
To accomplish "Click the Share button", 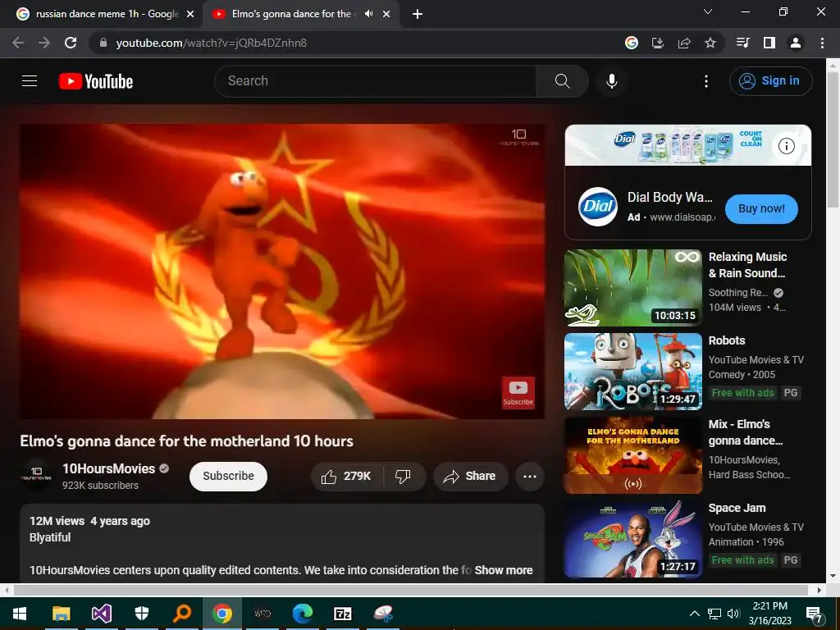I will pos(470,477).
